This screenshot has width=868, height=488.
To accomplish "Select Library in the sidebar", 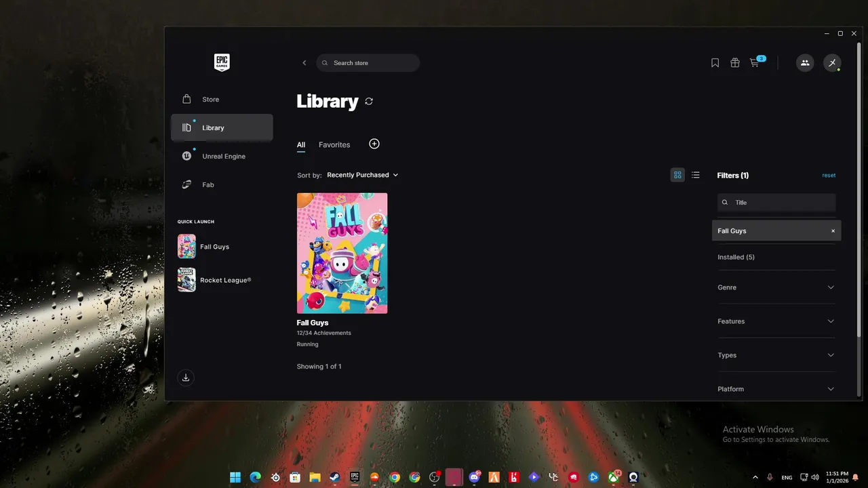I will tap(222, 127).
